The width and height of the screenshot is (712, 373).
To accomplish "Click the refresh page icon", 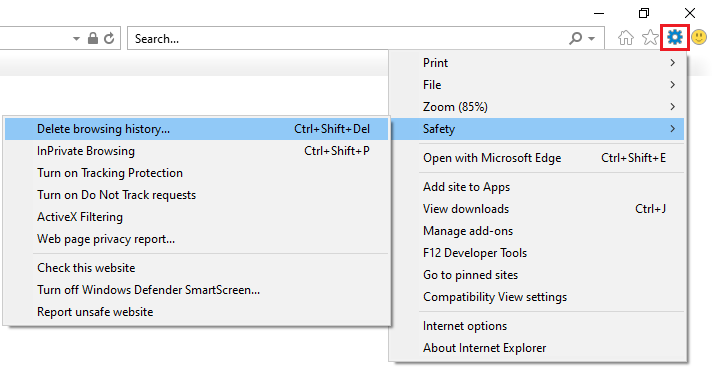I will pyautogui.click(x=109, y=38).
